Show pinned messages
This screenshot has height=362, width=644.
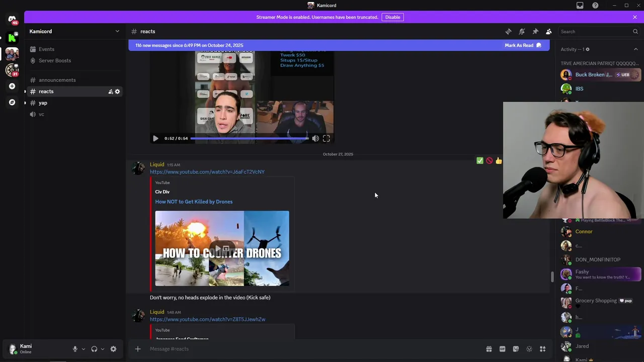click(x=535, y=31)
